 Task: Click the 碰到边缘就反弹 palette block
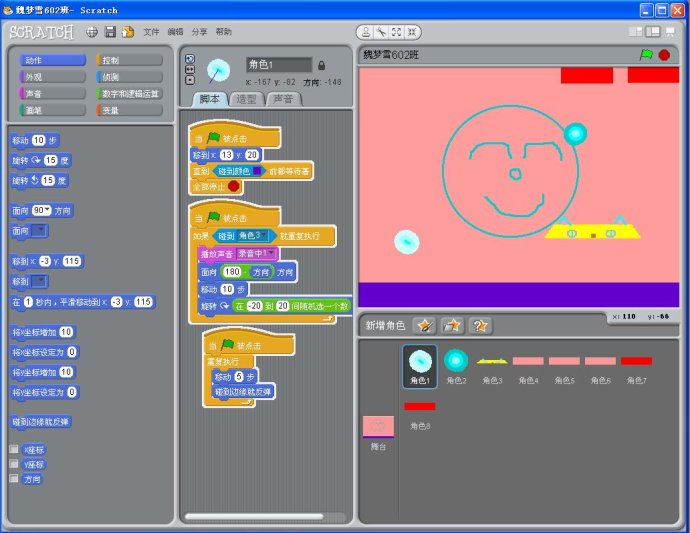point(40,422)
